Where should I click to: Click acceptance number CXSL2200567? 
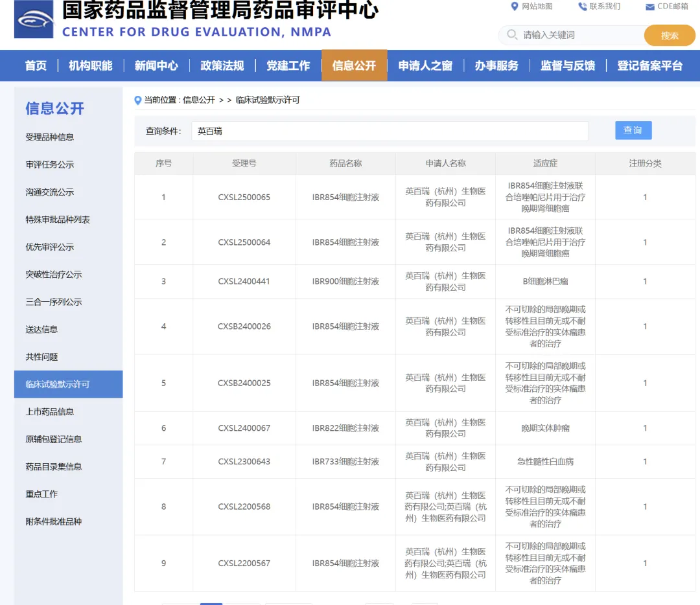tap(244, 564)
